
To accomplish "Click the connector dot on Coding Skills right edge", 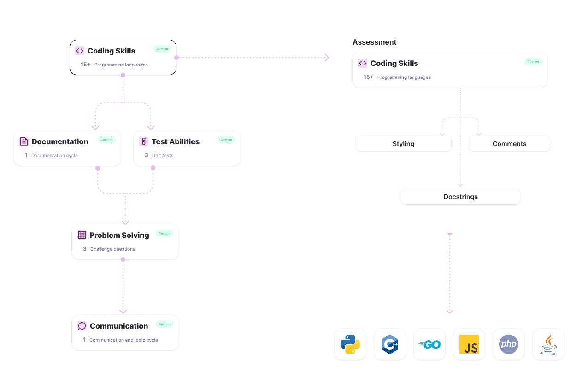I will [176, 58].
